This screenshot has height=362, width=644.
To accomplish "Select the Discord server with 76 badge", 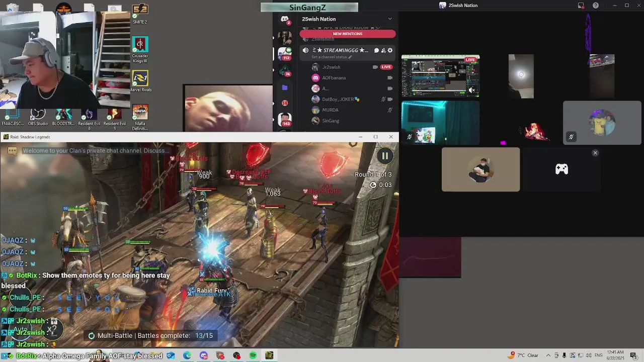I will (x=285, y=70).
